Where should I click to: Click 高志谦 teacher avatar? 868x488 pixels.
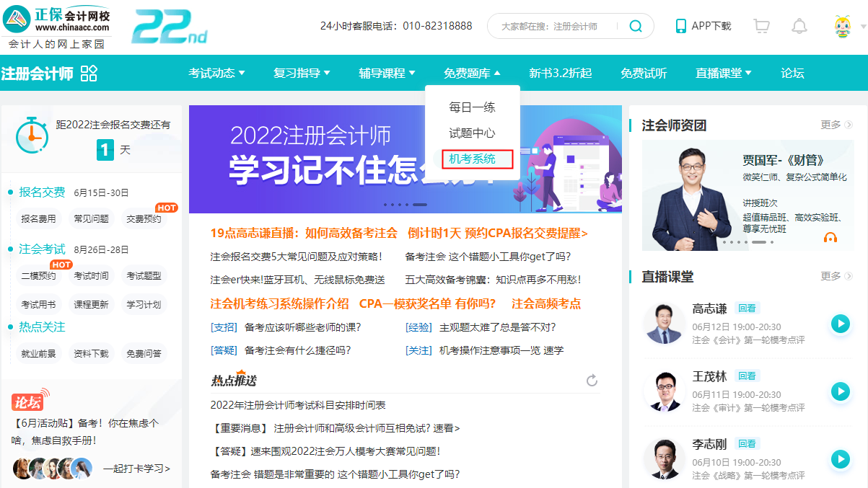(664, 324)
